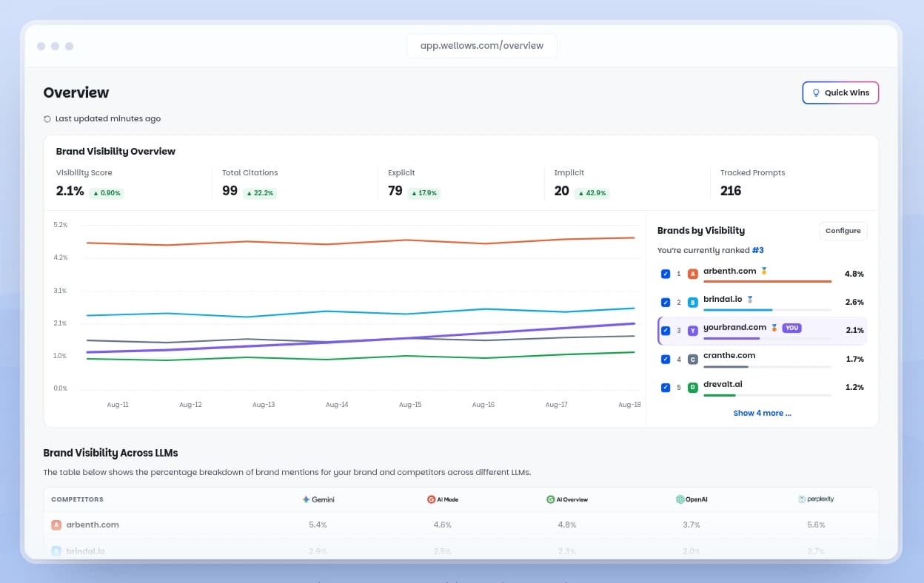
Task: Click the AI Overview column header icon
Action: (551, 499)
